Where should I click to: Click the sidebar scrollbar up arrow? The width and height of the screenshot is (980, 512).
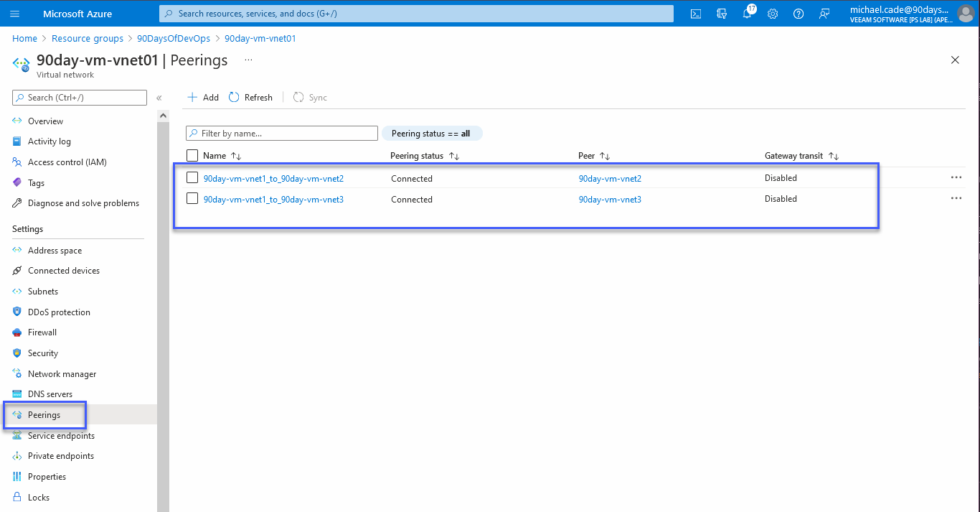(x=163, y=116)
